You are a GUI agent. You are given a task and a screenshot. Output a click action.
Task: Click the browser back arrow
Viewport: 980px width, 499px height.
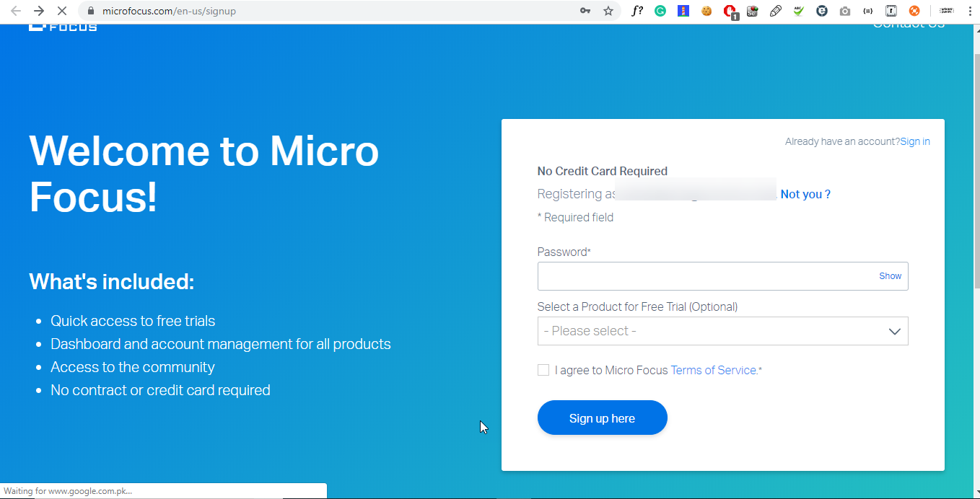(16, 11)
